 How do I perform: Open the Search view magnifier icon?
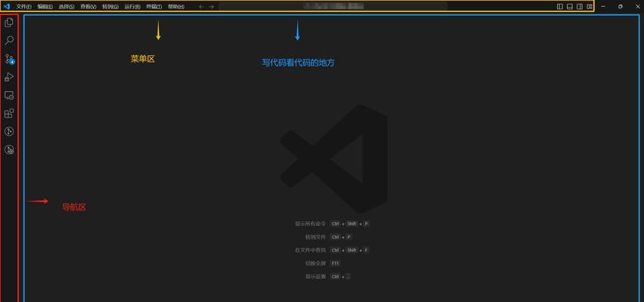coord(9,41)
